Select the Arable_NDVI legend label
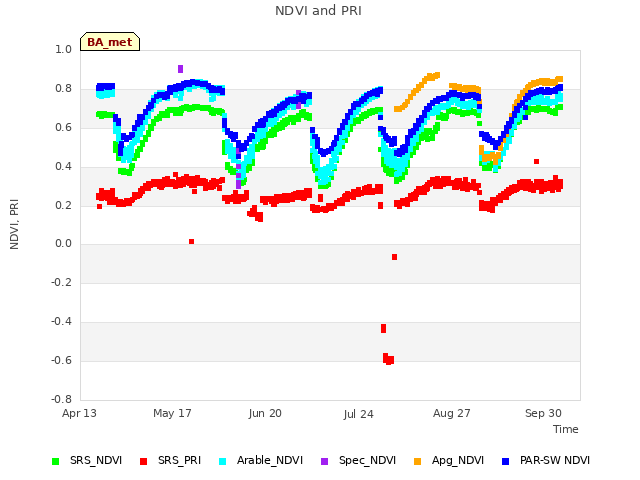 (x=270, y=460)
